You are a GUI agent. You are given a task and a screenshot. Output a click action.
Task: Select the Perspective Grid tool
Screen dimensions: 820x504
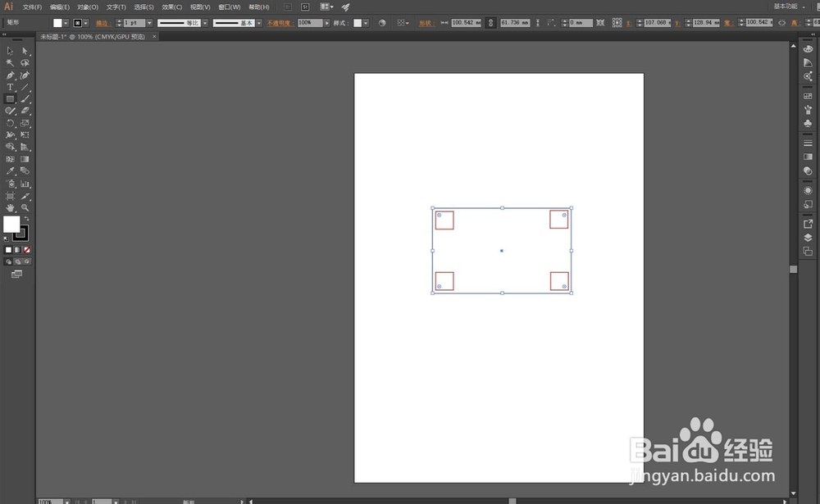tap(25, 147)
